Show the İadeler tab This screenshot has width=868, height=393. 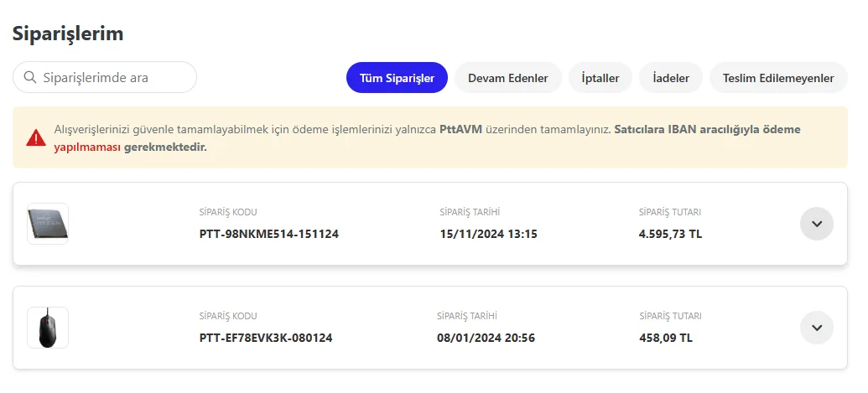tap(671, 78)
